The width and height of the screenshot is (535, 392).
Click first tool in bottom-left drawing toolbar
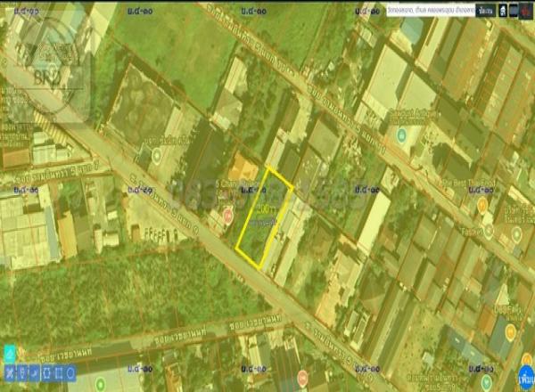coord(11,372)
